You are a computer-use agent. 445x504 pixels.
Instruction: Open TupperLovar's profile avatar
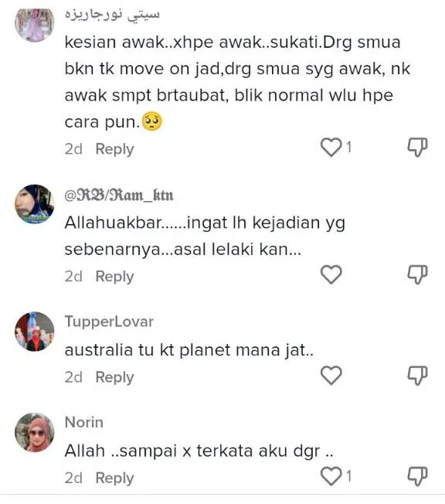pos(35,332)
